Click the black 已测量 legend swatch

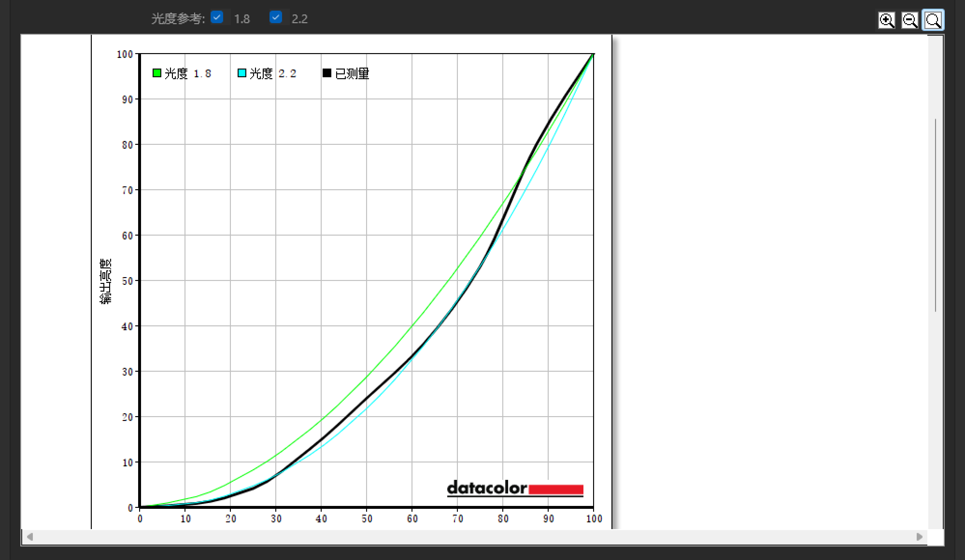(x=326, y=73)
